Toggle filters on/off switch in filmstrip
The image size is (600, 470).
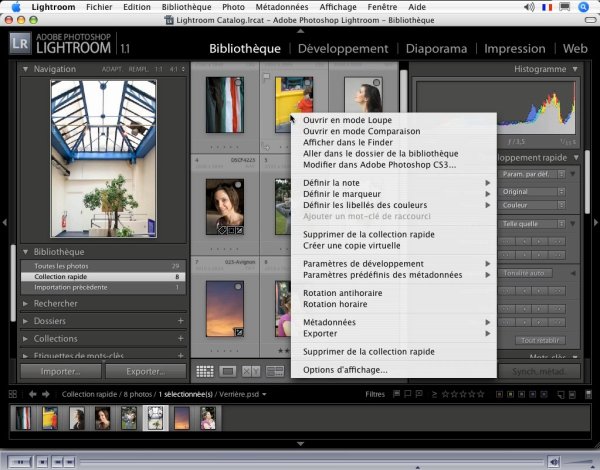click(x=589, y=394)
